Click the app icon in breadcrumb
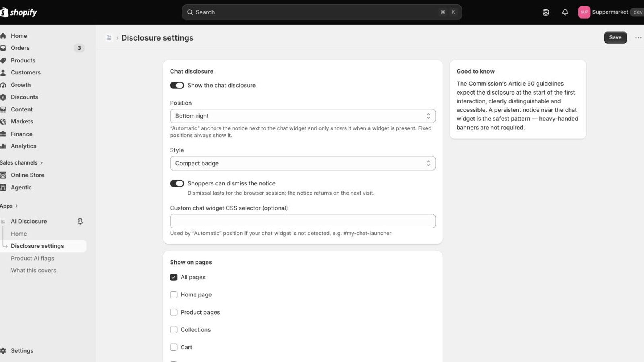The width and height of the screenshot is (644, 362). tap(109, 38)
